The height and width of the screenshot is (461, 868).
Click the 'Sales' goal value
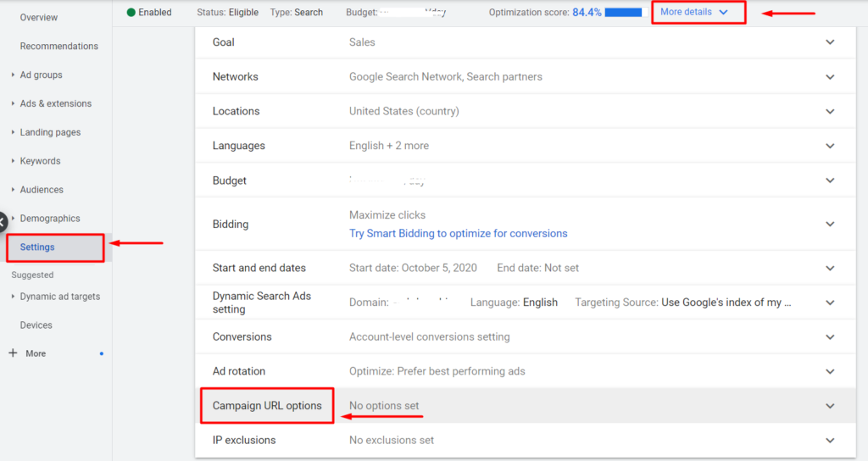[362, 42]
